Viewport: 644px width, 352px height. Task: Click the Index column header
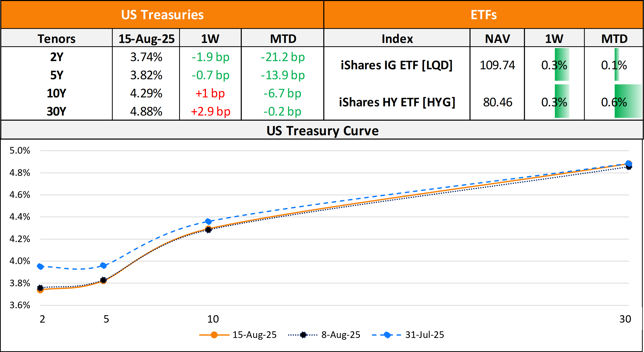397,39
